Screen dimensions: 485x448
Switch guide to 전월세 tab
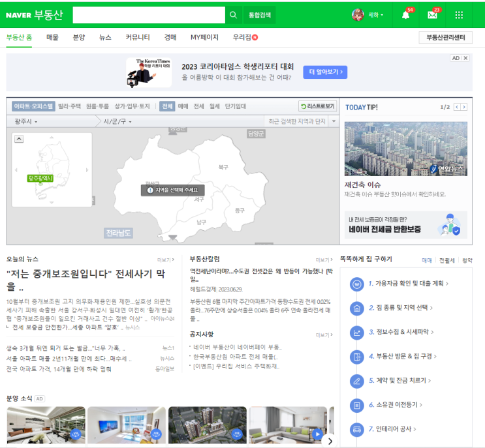coord(447,260)
